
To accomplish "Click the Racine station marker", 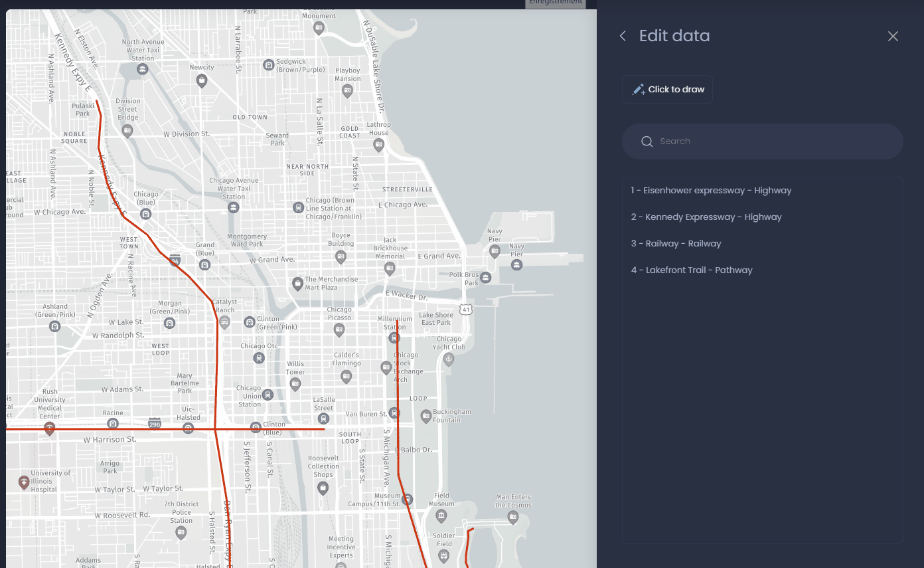I will pos(113,423).
